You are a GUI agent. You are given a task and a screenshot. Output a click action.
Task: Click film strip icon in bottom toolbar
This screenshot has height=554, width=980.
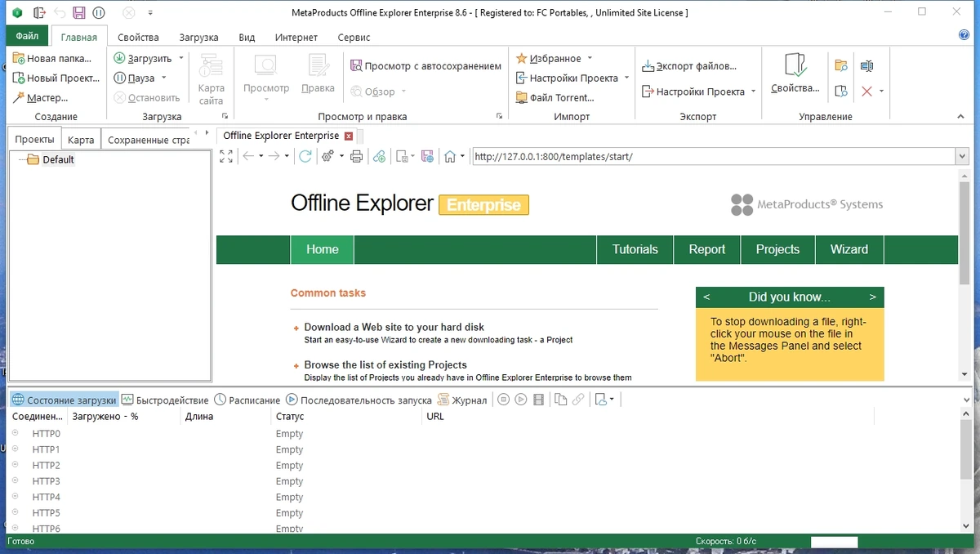(538, 400)
